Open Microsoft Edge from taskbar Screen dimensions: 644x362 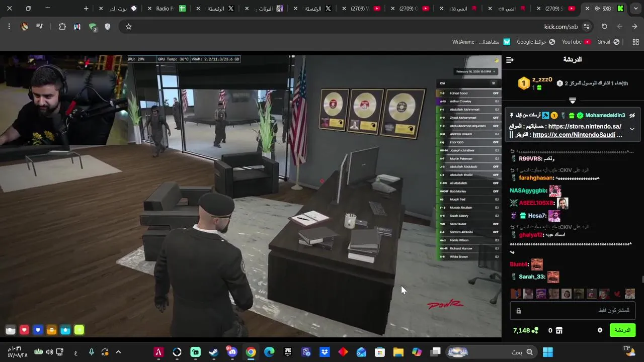[269, 352]
